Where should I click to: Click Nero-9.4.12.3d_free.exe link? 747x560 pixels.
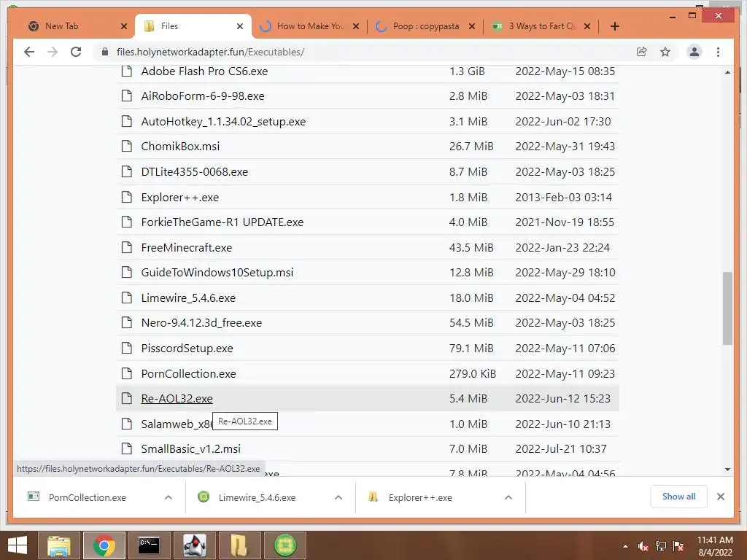[201, 323]
